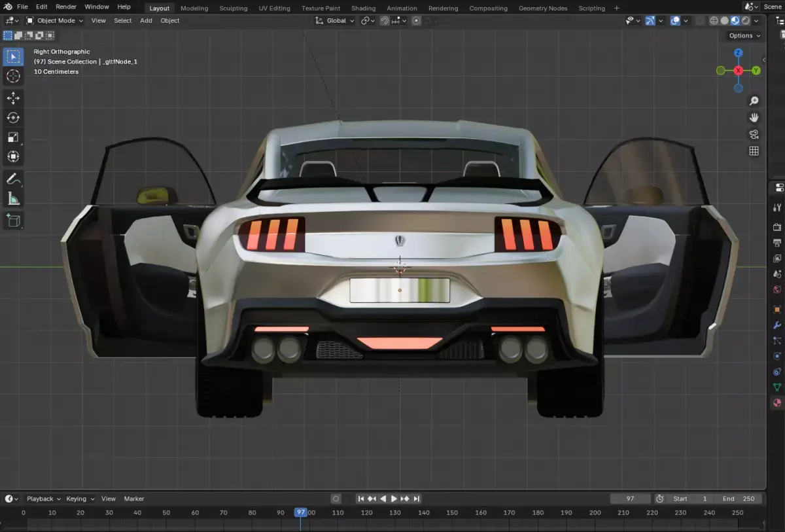Open the Particles properties tab
The image size is (785, 532).
tap(777, 341)
